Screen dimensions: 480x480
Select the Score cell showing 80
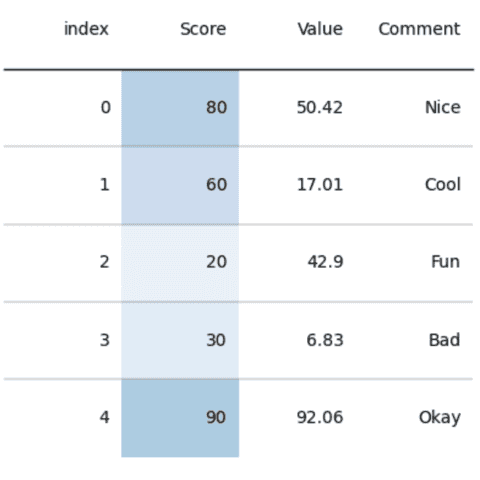click(180, 108)
